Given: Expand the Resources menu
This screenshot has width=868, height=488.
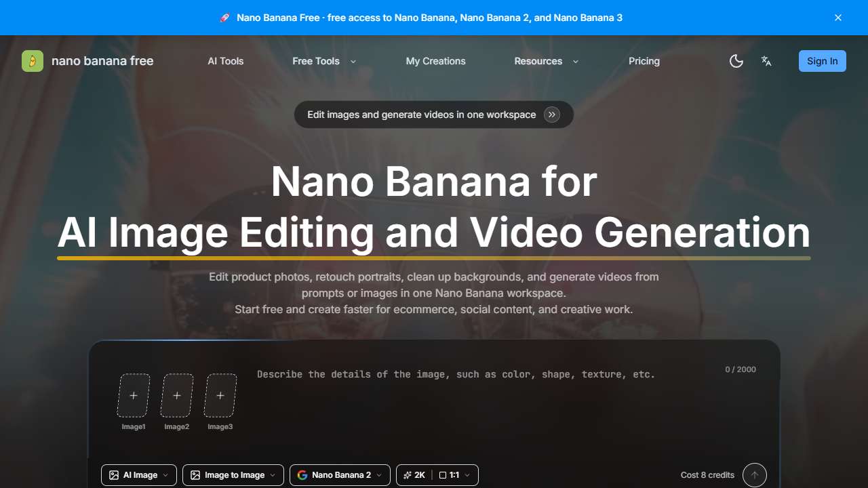Looking at the screenshot, I should pos(546,61).
